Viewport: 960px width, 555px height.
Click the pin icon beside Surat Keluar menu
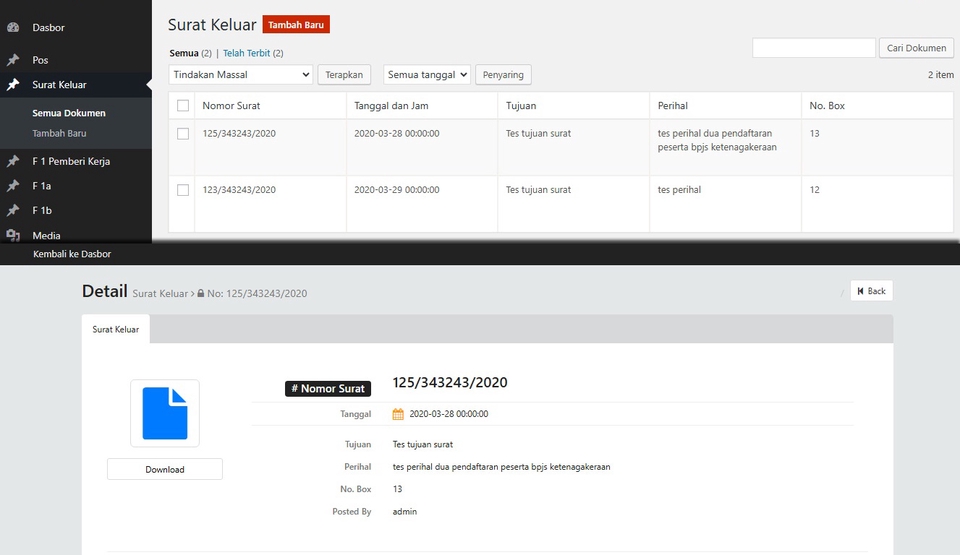point(13,85)
